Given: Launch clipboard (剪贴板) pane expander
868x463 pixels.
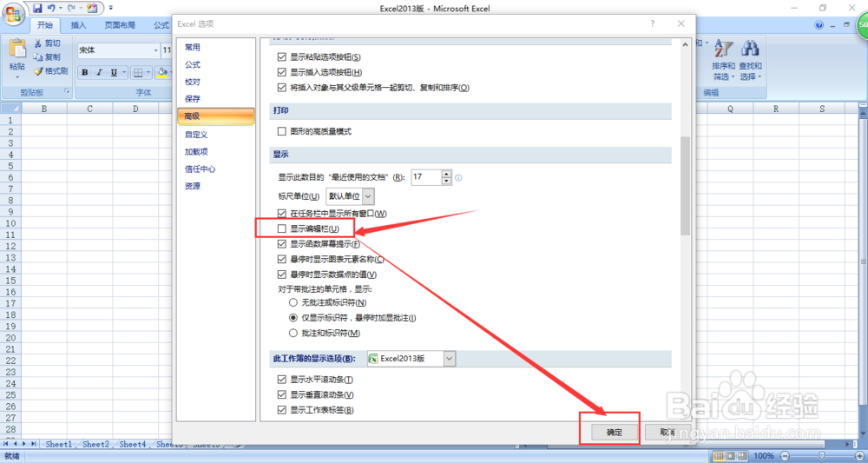Looking at the screenshot, I should pyautogui.click(x=68, y=92).
